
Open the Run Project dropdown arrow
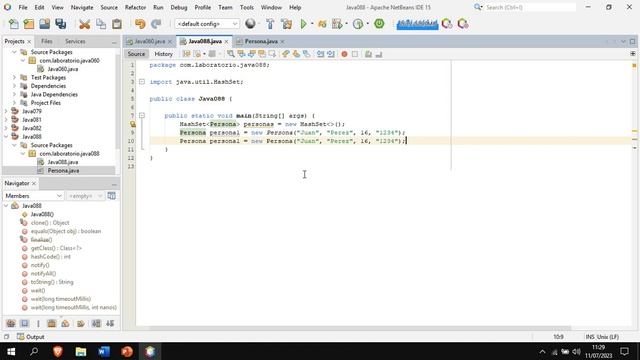coord(312,24)
